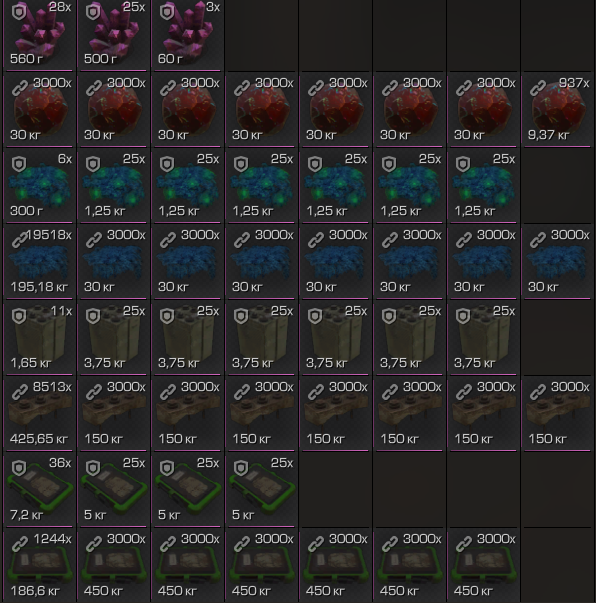Select the 1244x green case stack

tap(39, 567)
